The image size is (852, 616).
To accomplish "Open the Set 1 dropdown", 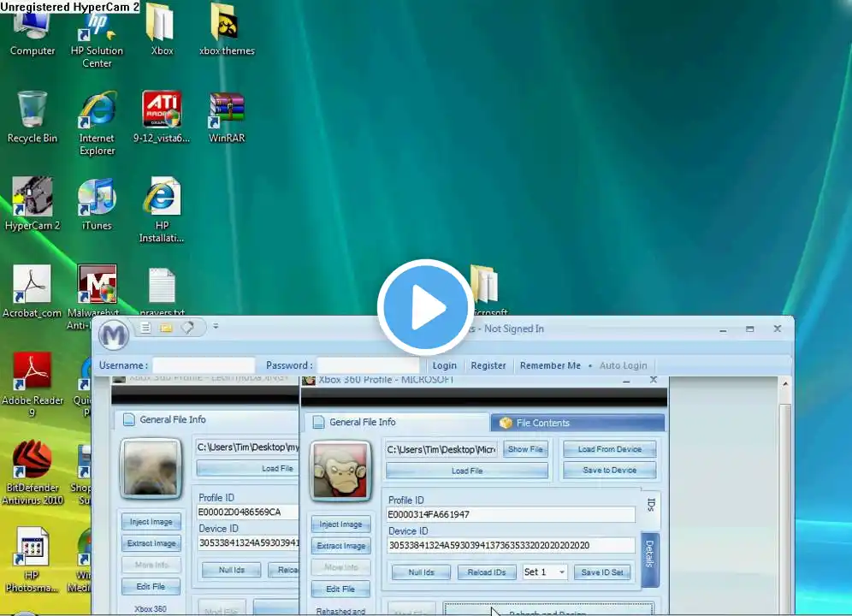I will point(545,572).
